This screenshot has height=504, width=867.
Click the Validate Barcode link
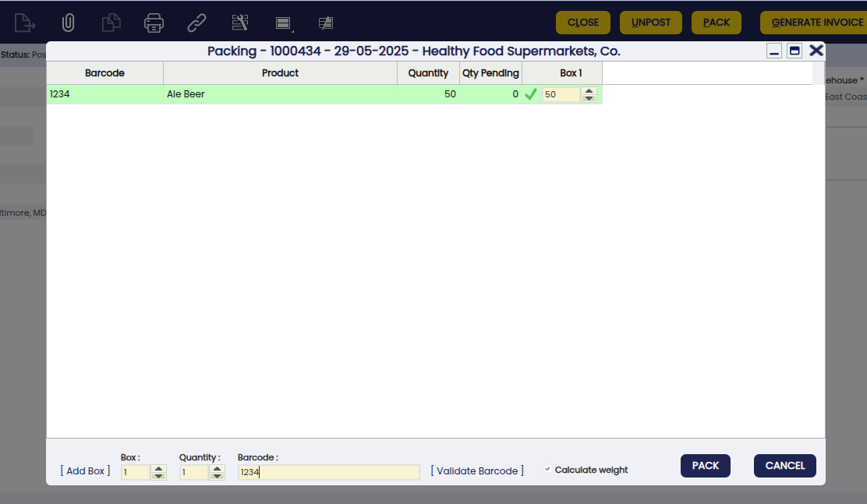tap(476, 471)
